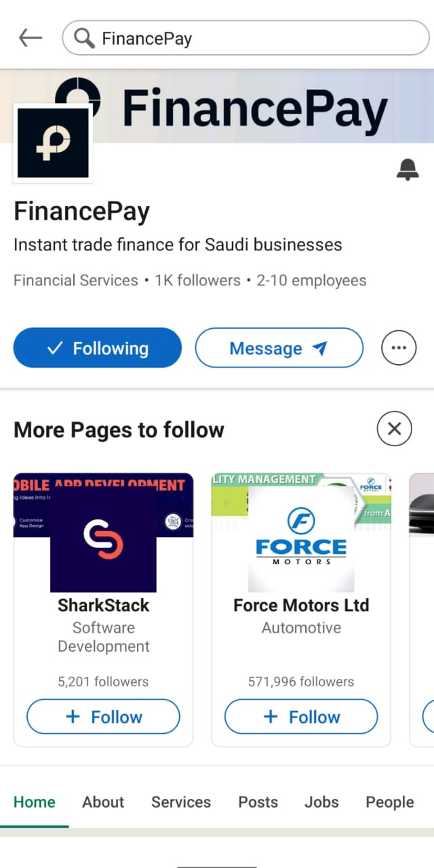Go to the Posts tab

[x=258, y=802]
